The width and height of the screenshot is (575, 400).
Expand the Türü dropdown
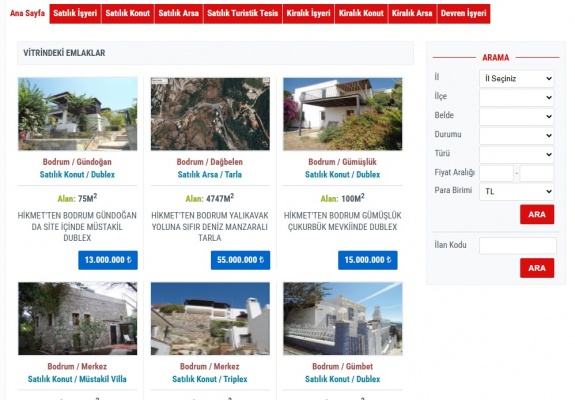click(x=516, y=155)
